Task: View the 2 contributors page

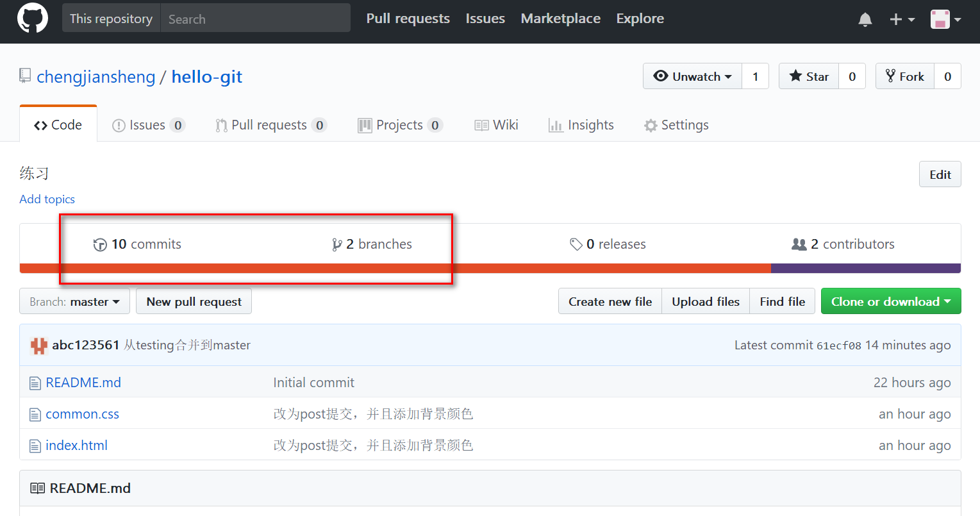Action: 843,244
